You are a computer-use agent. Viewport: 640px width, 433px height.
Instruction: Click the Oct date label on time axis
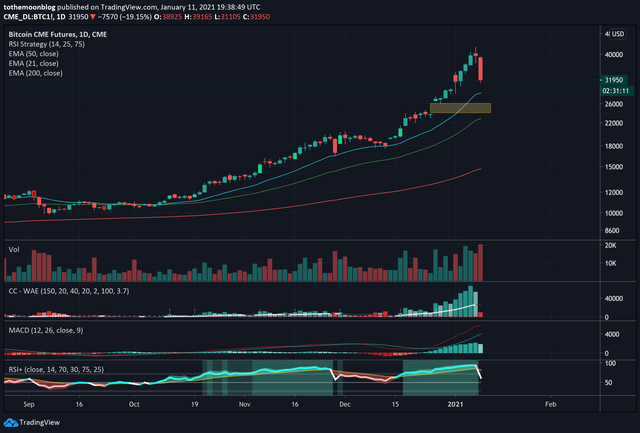pos(134,404)
